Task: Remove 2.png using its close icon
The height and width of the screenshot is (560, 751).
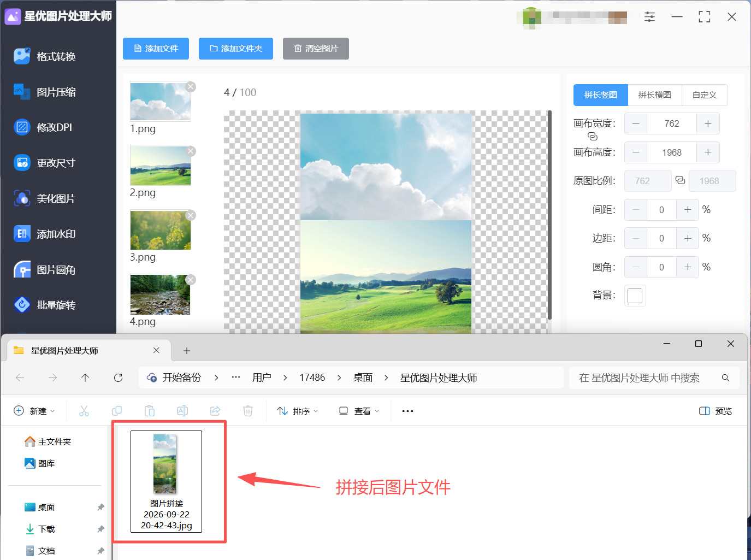Action: (x=191, y=151)
